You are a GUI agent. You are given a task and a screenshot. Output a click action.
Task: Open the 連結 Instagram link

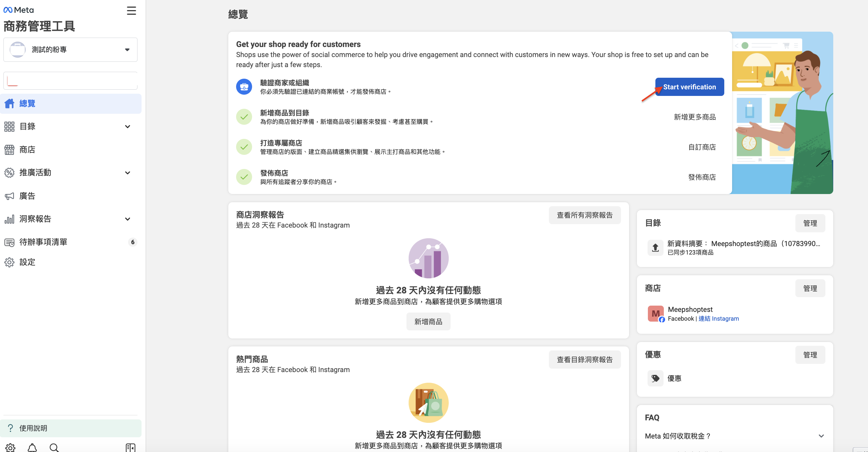pos(718,318)
